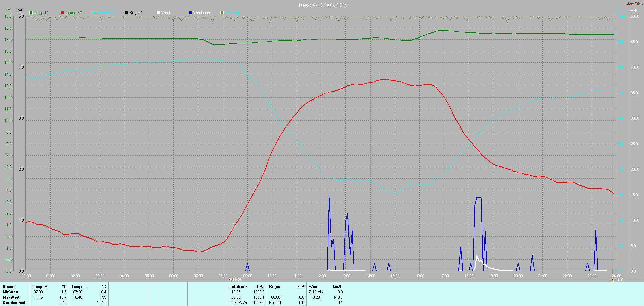The height and width of the screenshot is (306, 644).
Task: Click the '00:00' time axis label
Action: coord(26,276)
